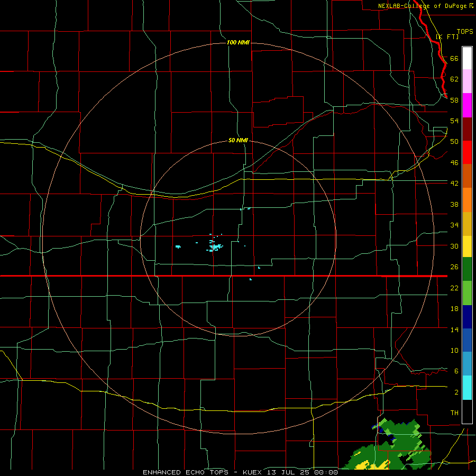Click the largest cyan echo cluster near center
The image size is (476, 476).
216,247
